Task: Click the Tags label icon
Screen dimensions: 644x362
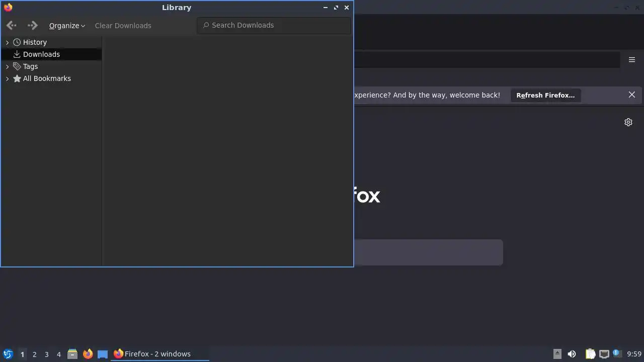Action: [17, 66]
